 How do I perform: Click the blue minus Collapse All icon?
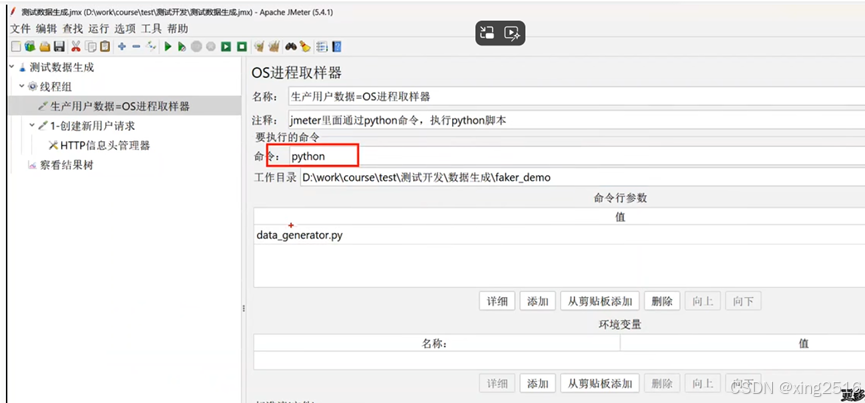point(136,47)
